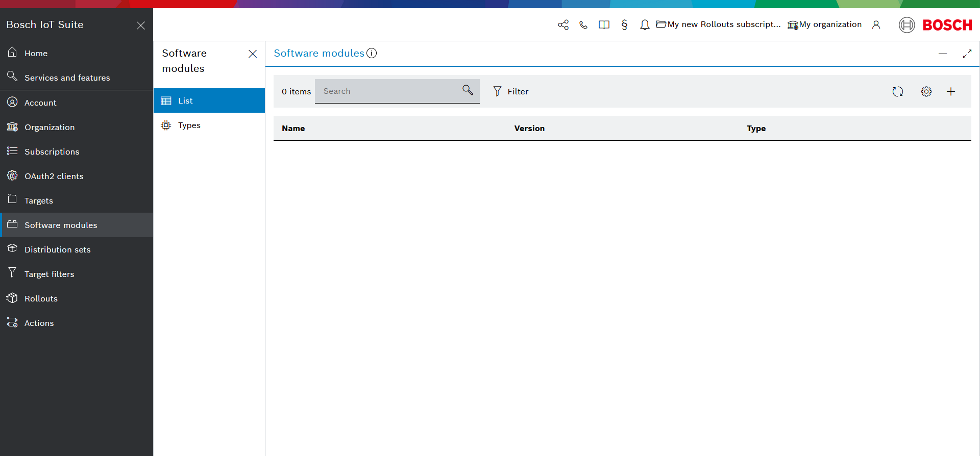Open Rollouts from the sidebar
Screen dimensions: 980x456
(41, 299)
